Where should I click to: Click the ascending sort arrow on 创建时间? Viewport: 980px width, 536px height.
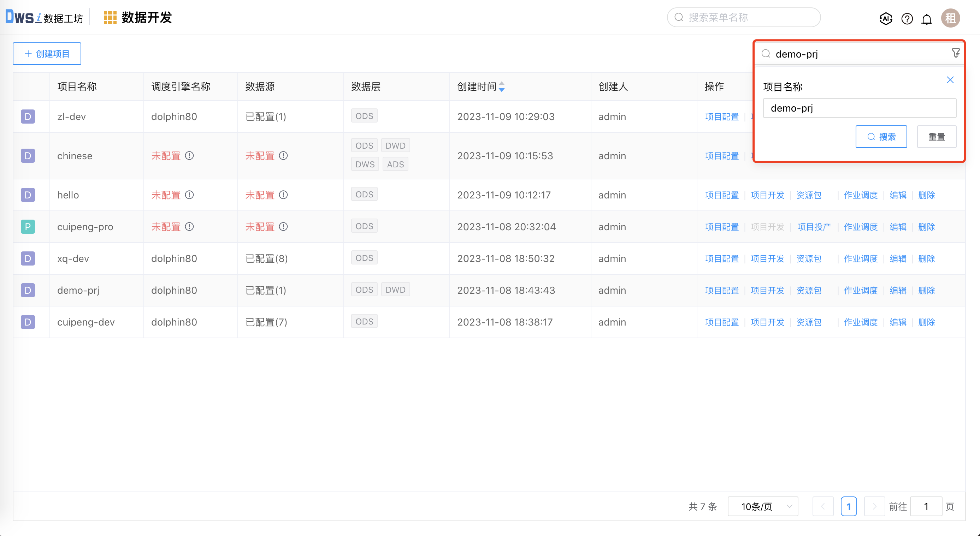(x=502, y=84)
